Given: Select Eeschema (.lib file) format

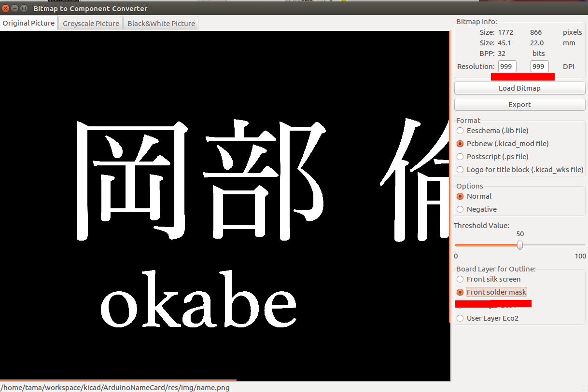Looking at the screenshot, I should tap(460, 131).
